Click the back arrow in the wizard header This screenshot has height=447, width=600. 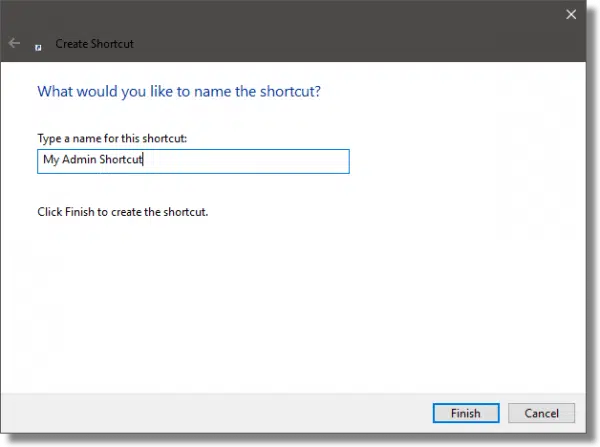click(14, 44)
